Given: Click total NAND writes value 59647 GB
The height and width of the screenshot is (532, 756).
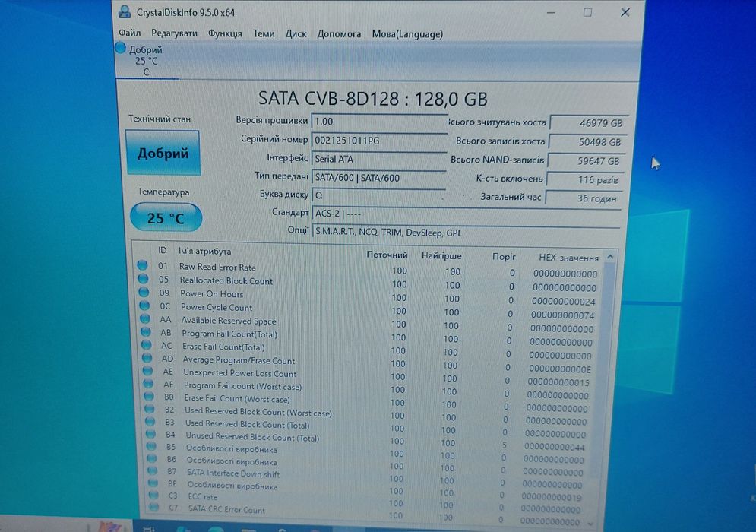Looking at the screenshot, I should 586,161.
